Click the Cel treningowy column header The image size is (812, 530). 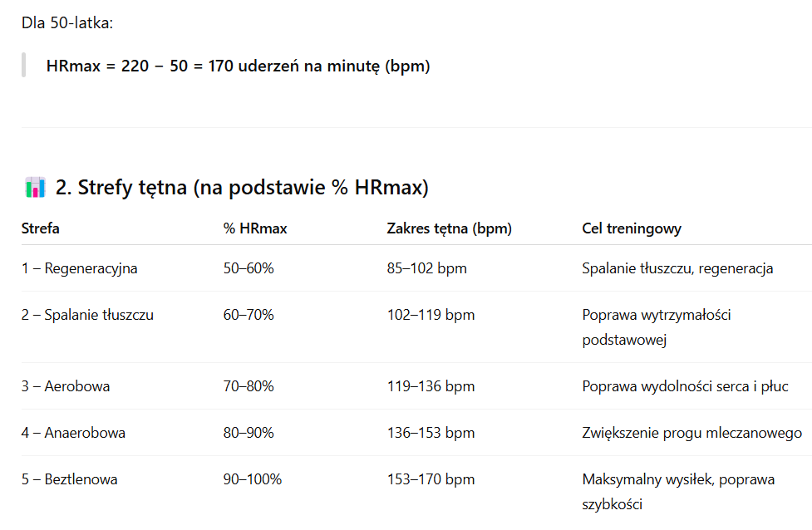[x=632, y=228]
